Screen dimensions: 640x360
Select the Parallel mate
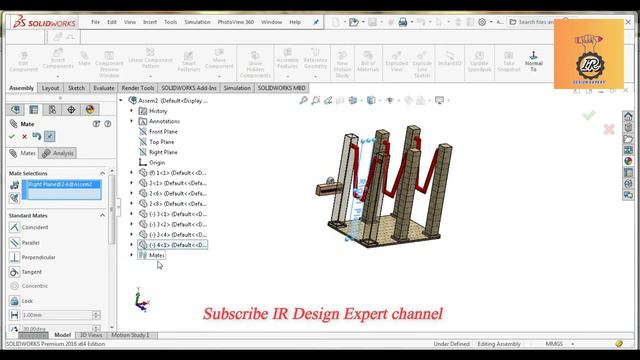coord(24,243)
